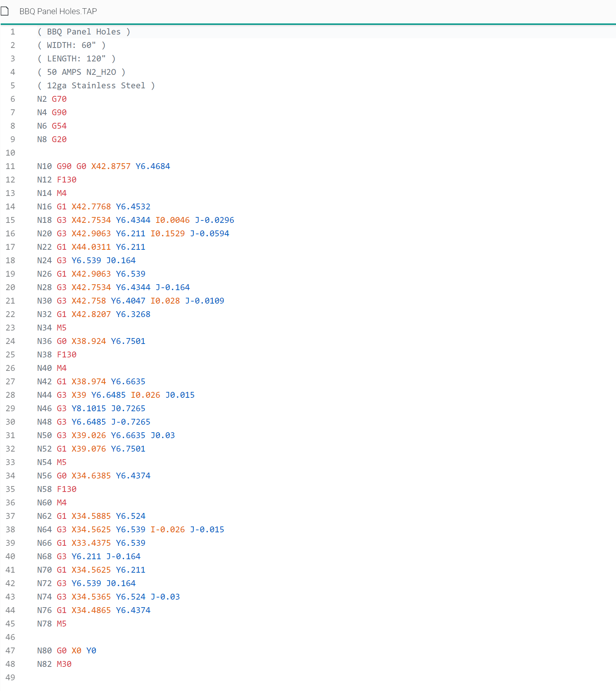
Task: Click line number 46 in the gutter
Action: click(10, 637)
